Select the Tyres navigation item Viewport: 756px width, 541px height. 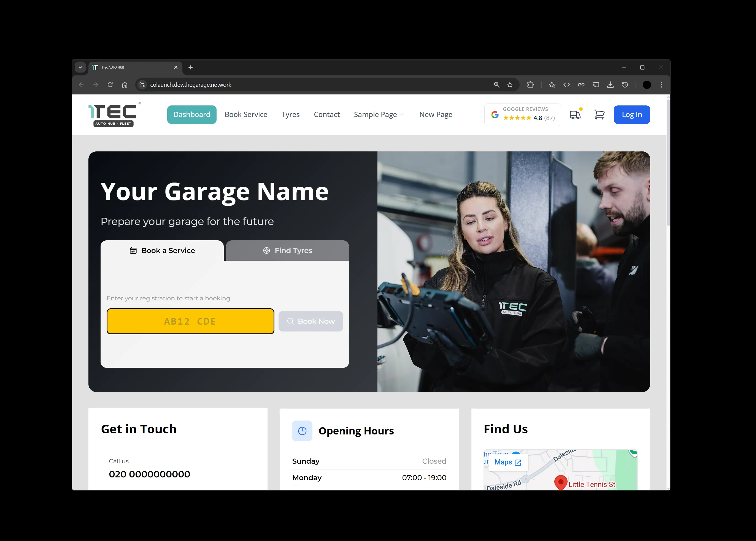coord(290,114)
